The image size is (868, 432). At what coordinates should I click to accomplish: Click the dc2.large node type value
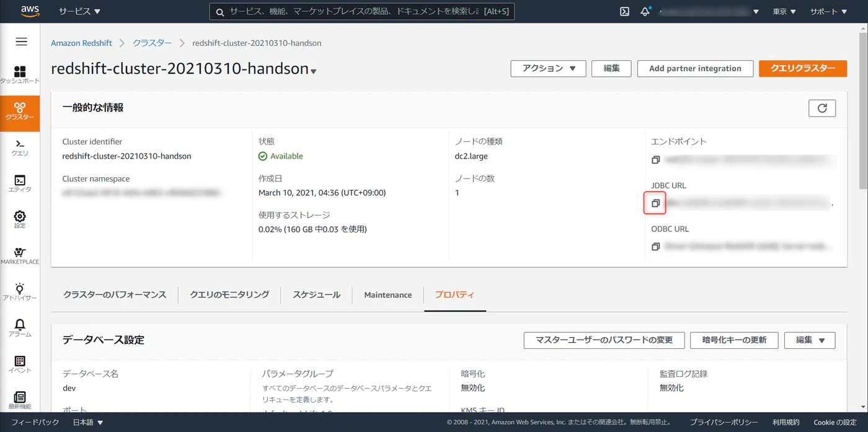471,156
